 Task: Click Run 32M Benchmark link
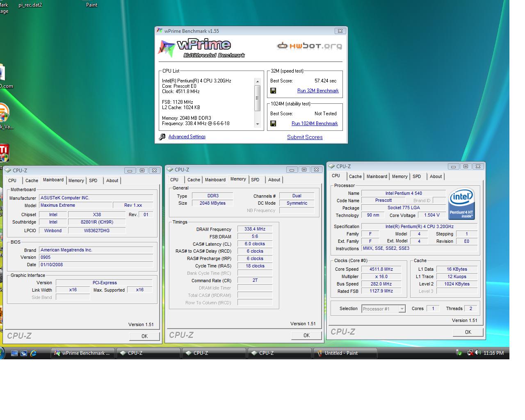318,91
